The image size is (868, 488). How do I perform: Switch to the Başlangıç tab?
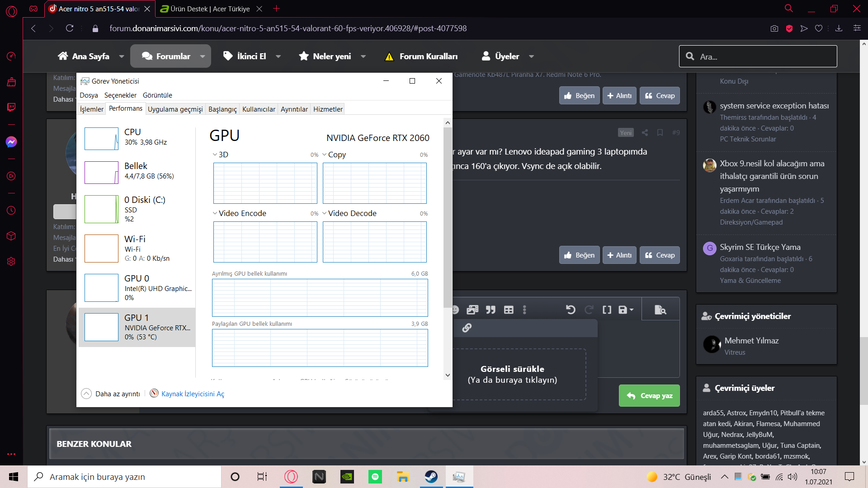[222, 109]
